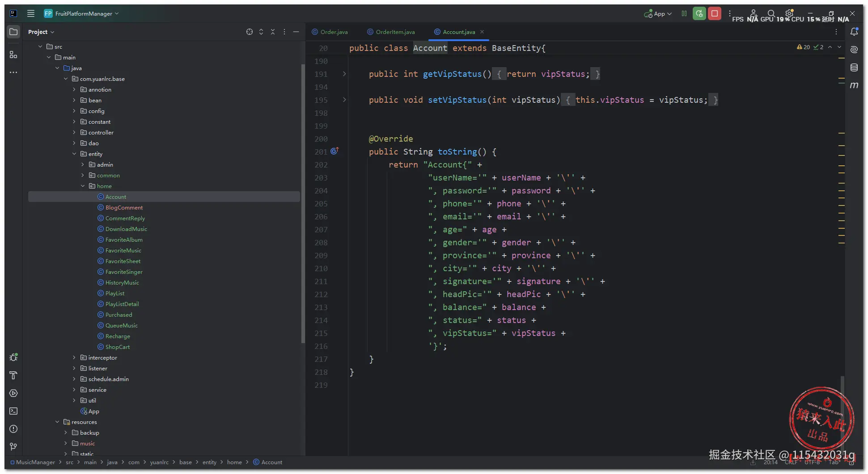
Task: Open the Git version control window
Action: click(x=13, y=447)
